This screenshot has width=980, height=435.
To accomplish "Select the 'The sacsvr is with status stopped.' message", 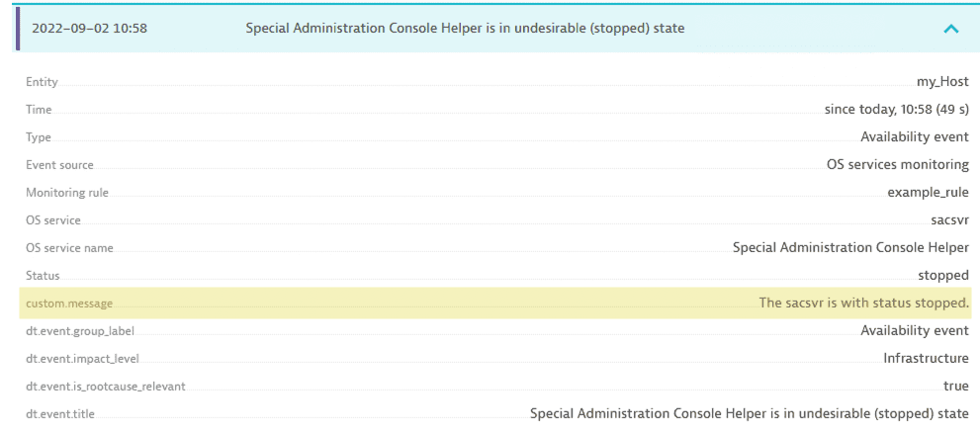I will 863,304.
